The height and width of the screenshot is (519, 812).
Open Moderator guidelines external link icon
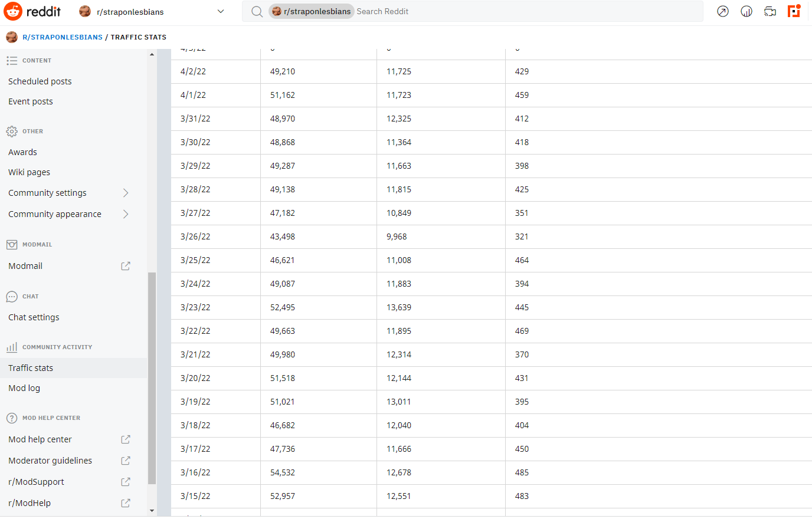click(x=126, y=461)
